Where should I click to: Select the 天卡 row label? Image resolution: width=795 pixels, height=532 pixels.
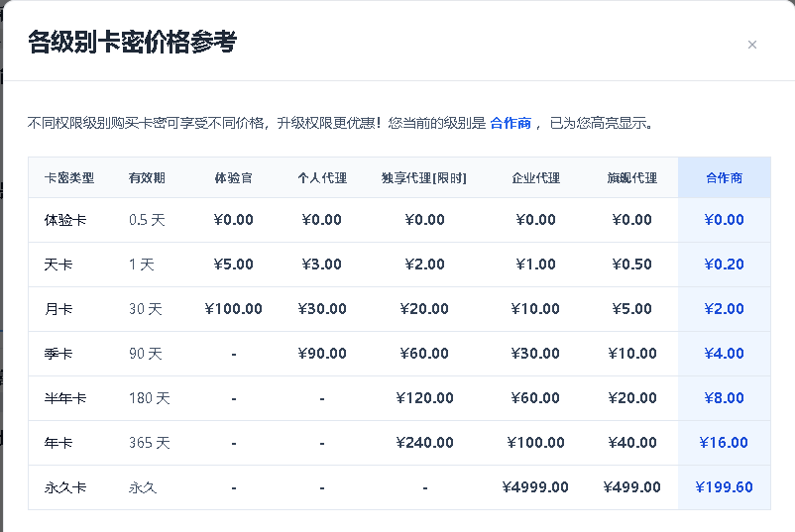click(58, 265)
